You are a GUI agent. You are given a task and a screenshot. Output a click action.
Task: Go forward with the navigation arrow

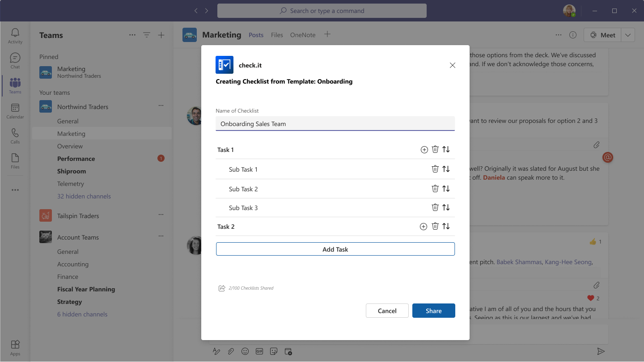point(207,11)
